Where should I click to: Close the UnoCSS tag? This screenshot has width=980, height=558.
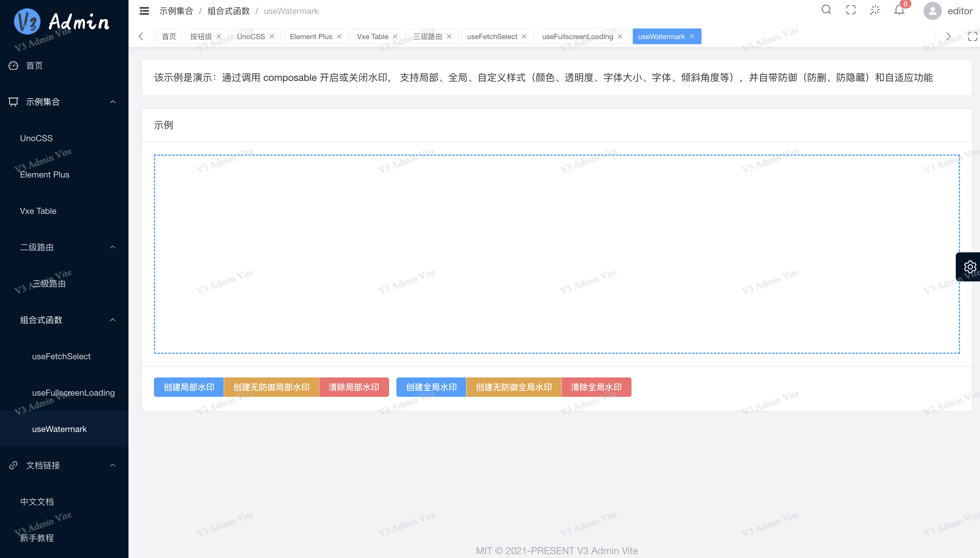click(272, 36)
